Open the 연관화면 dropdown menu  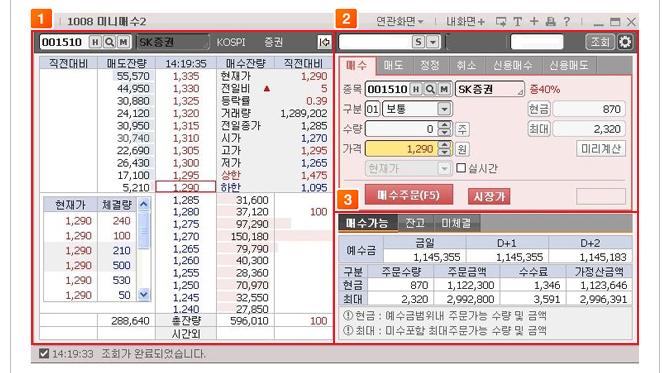[x=400, y=21]
